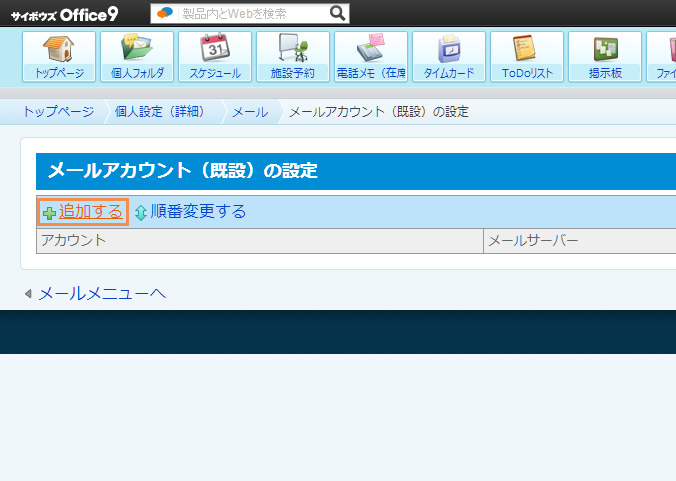This screenshot has height=481, width=676.
Task: Open the 掲示板 bulletin board icon
Action: pyautogui.click(x=605, y=56)
